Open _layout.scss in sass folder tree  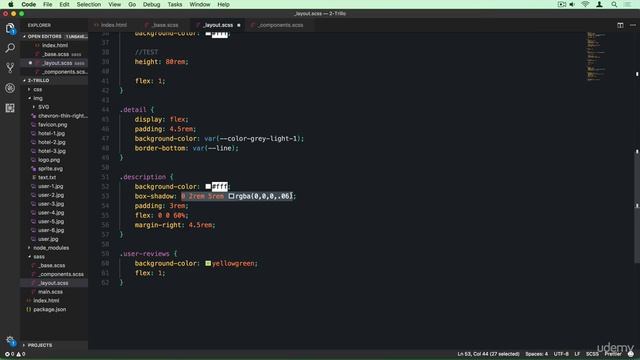pyautogui.click(x=54, y=283)
